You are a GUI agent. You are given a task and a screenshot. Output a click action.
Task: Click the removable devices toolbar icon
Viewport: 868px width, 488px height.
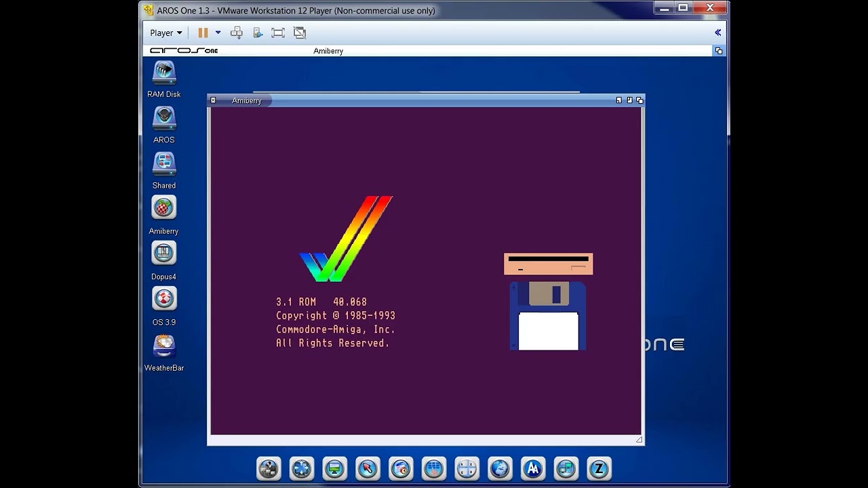258,33
